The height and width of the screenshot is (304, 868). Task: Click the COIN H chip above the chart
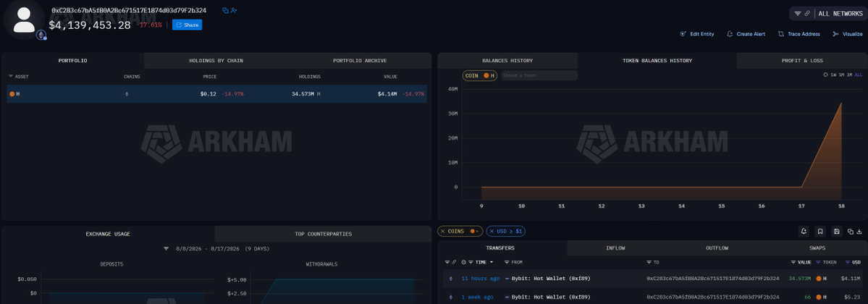[x=480, y=75]
